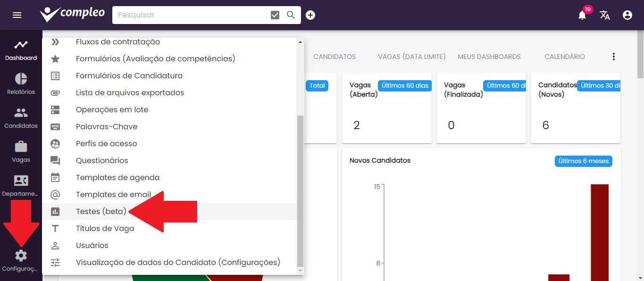
Task: Switch to the CALENDÁRIO tab
Action: point(564,57)
